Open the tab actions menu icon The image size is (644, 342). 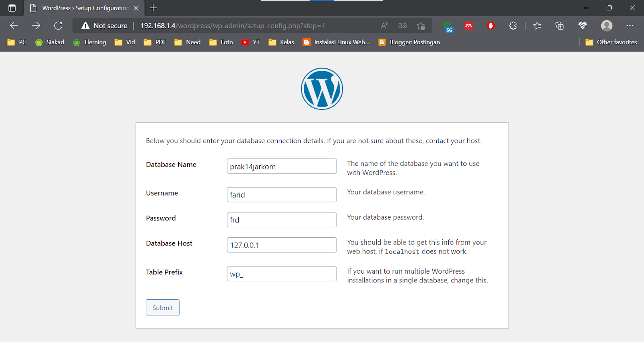(x=12, y=8)
